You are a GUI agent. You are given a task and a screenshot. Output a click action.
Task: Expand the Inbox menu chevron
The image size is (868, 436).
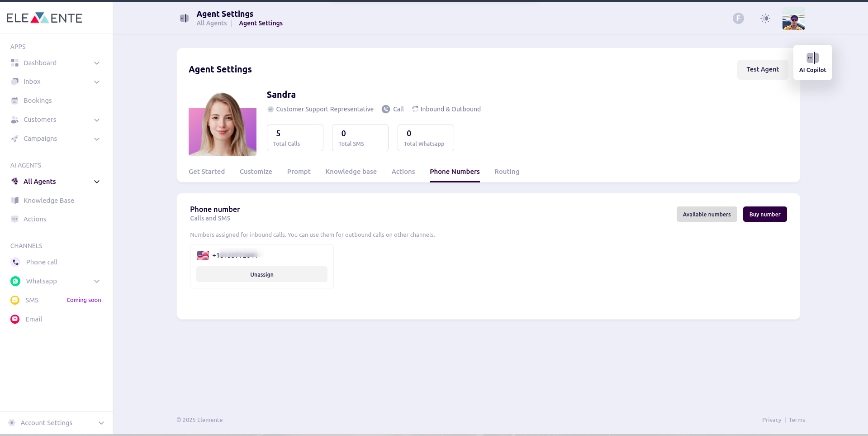coord(97,82)
